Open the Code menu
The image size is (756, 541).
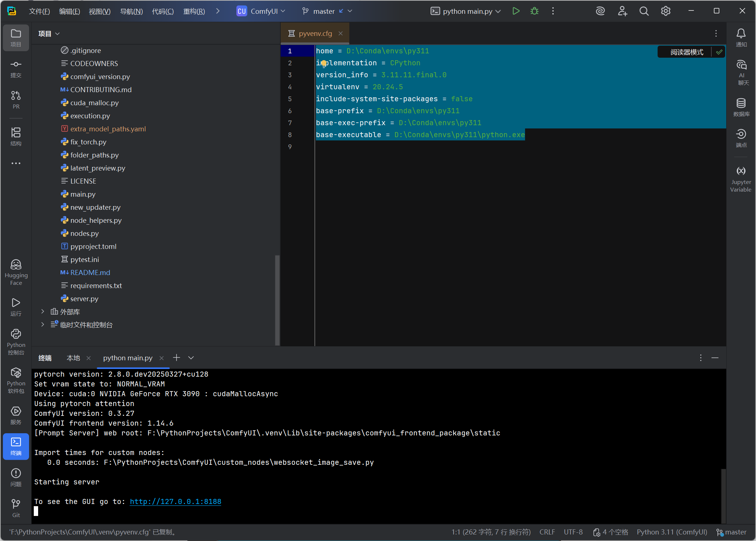(163, 11)
